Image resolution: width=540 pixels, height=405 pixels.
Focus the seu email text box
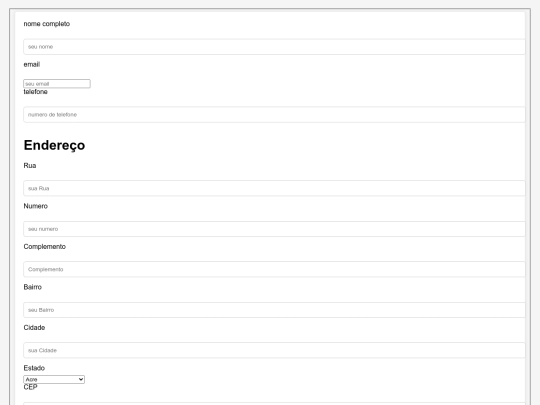coord(57,84)
